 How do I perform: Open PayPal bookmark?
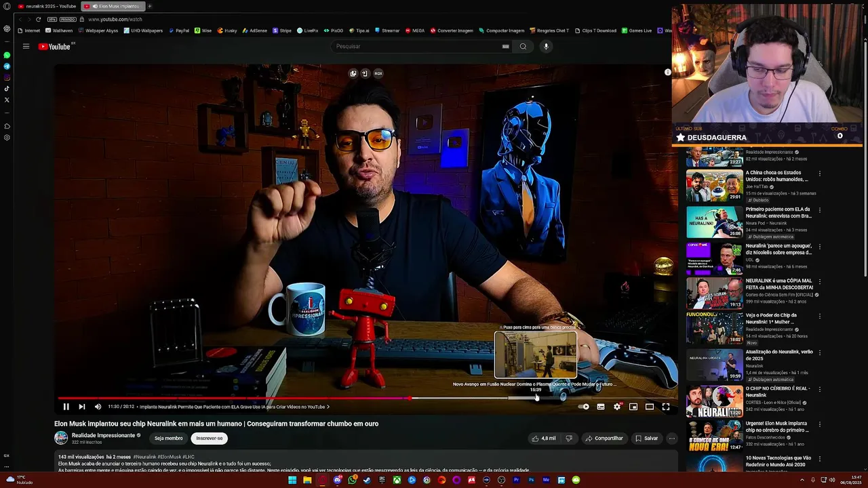pos(179,30)
